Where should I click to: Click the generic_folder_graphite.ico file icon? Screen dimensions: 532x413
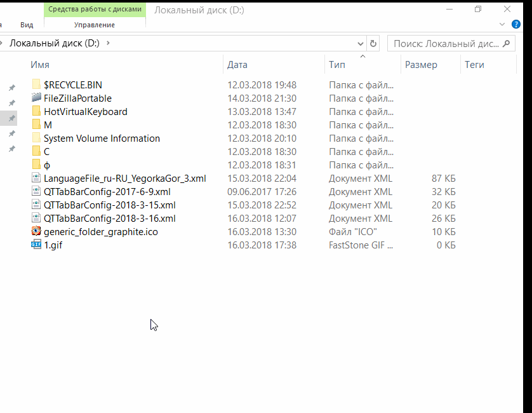pos(36,232)
